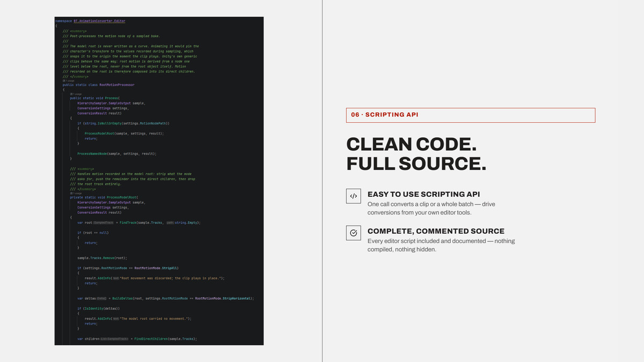The height and width of the screenshot is (362, 644).
Task: Click the "The model root is never written" comment line
Action: [x=130, y=46]
